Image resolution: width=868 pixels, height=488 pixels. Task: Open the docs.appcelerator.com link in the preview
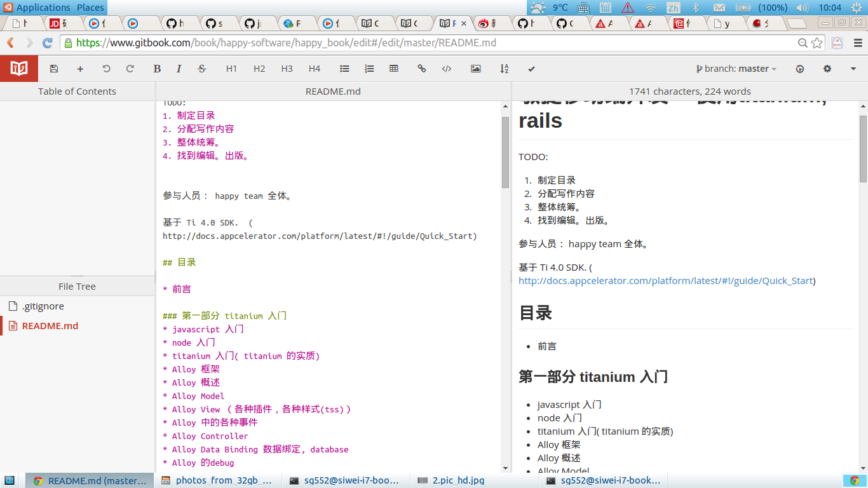[x=665, y=281]
